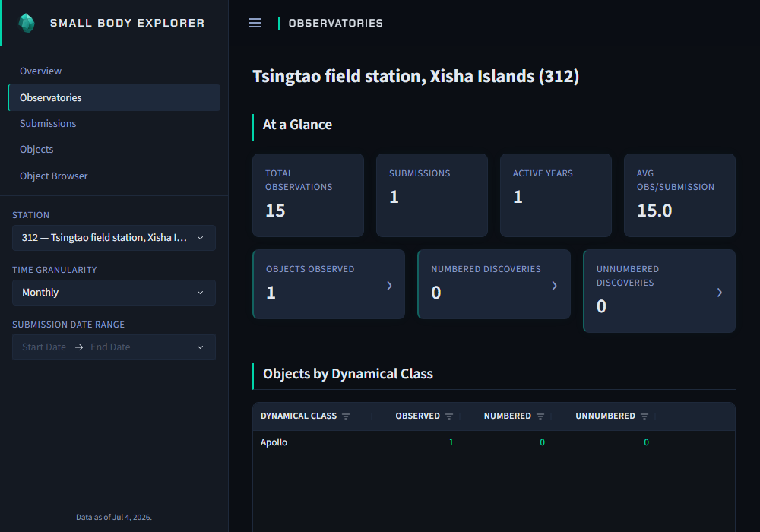Image resolution: width=760 pixels, height=532 pixels.
Task: Navigate to Objects in sidebar
Action: (36, 149)
